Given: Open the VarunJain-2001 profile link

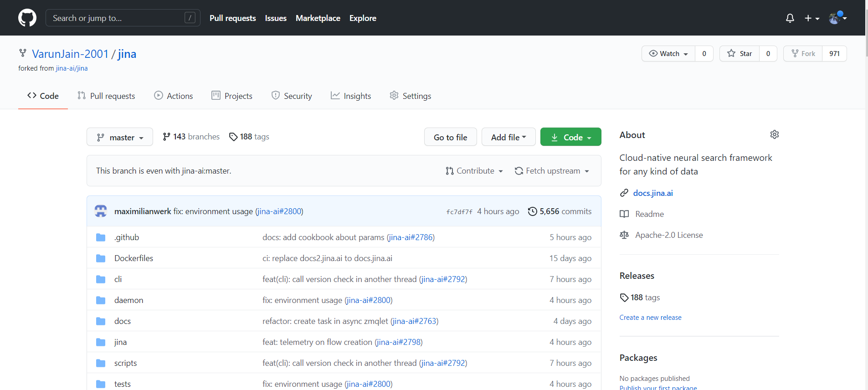Looking at the screenshot, I should click(x=70, y=54).
